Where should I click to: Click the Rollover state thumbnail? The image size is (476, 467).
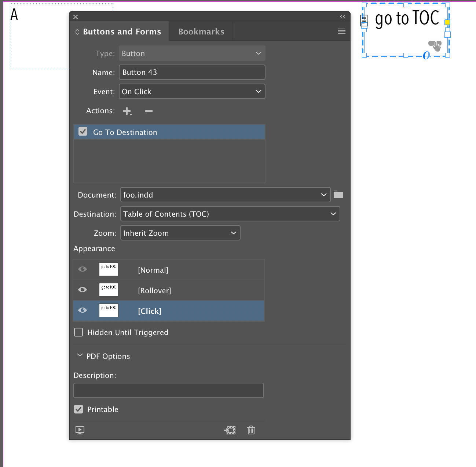coord(109,290)
